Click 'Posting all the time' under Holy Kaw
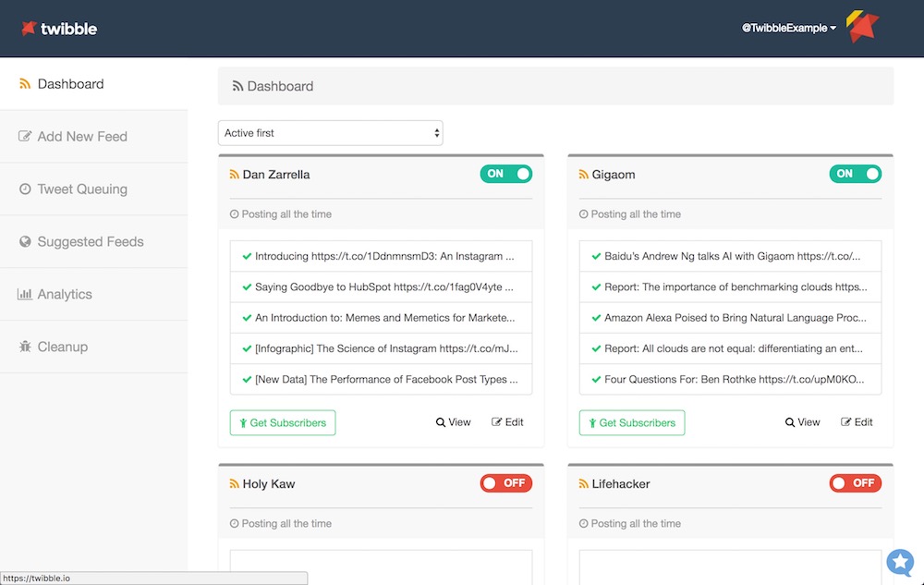The image size is (924, 585). (286, 523)
